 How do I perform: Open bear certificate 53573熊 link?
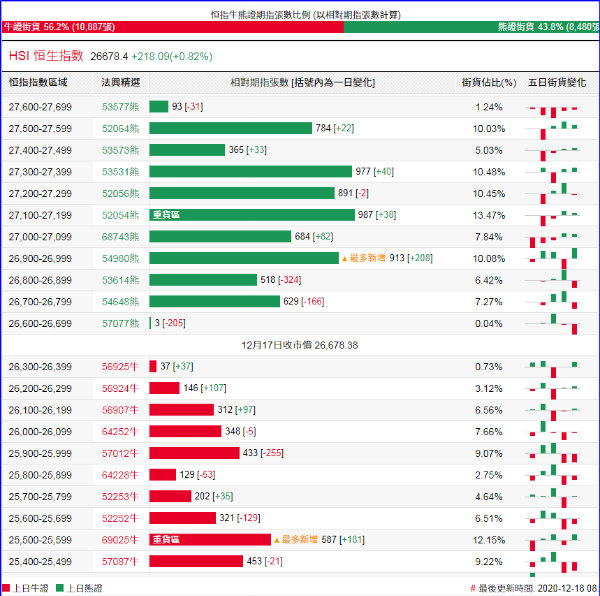click(x=120, y=150)
